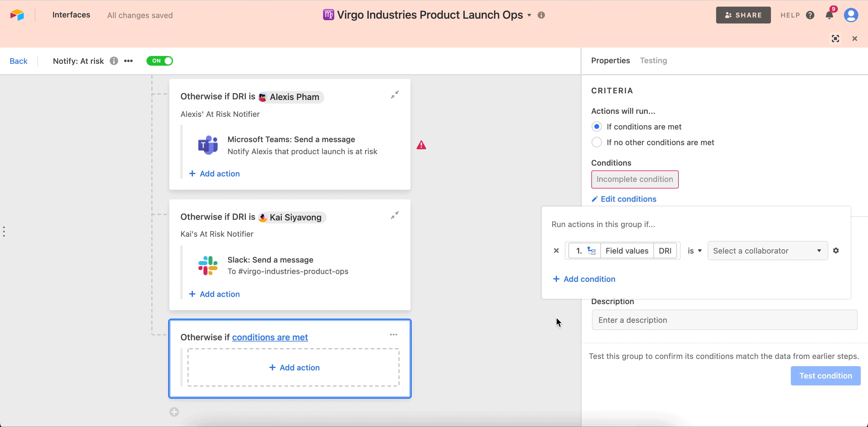Remove the DRI condition with X

pyautogui.click(x=556, y=251)
